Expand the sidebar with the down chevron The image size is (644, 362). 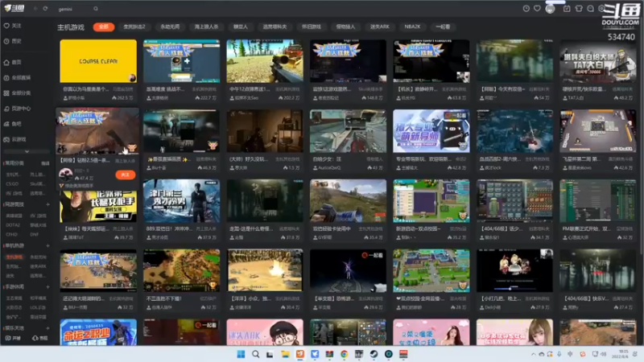[x=27, y=151]
